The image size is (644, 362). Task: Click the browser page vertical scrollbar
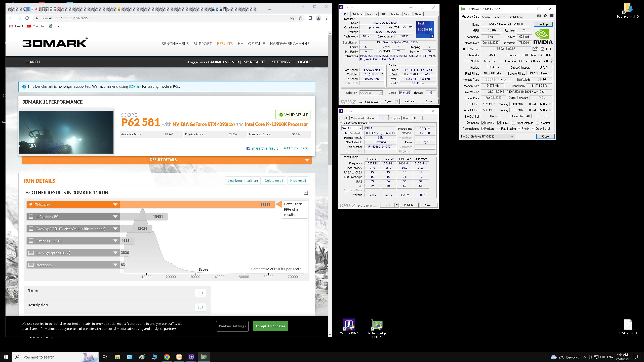click(330, 101)
